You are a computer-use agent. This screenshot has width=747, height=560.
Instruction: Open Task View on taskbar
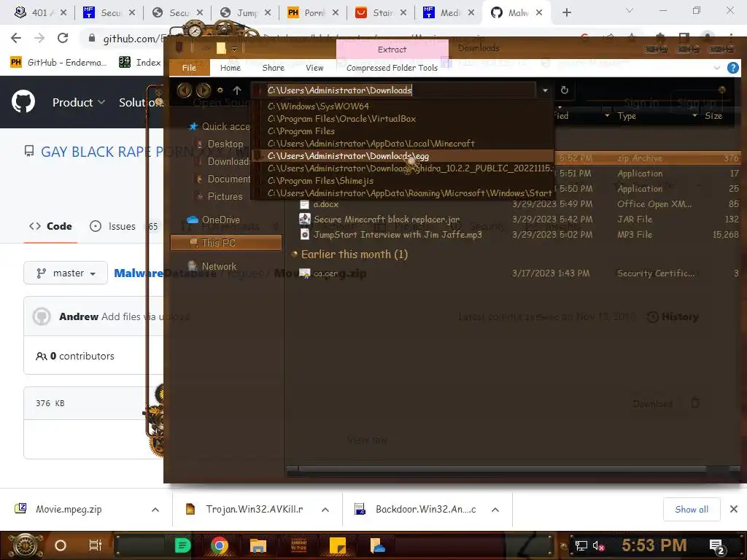(x=96, y=545)
